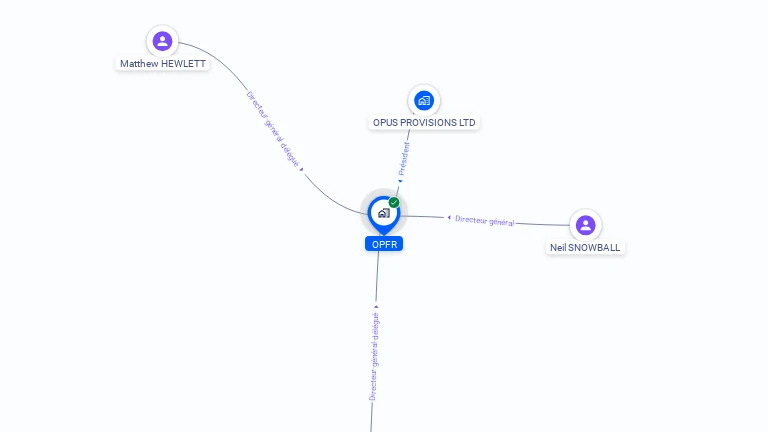Select the central OPFR company pin
The height and width of the screenshot is (432, 768).
point(384,214)
